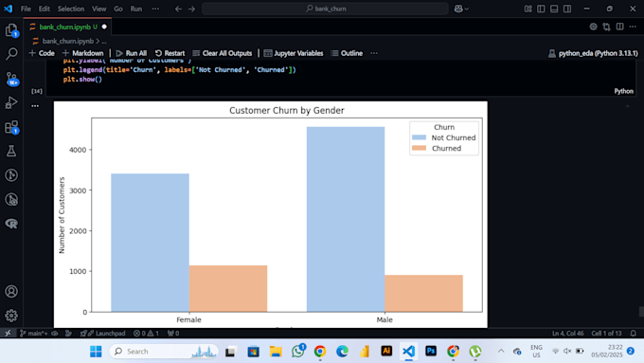Open the R extension view in activity bar
This screenshot has height=363, width=644.
(x=11, y=224)
